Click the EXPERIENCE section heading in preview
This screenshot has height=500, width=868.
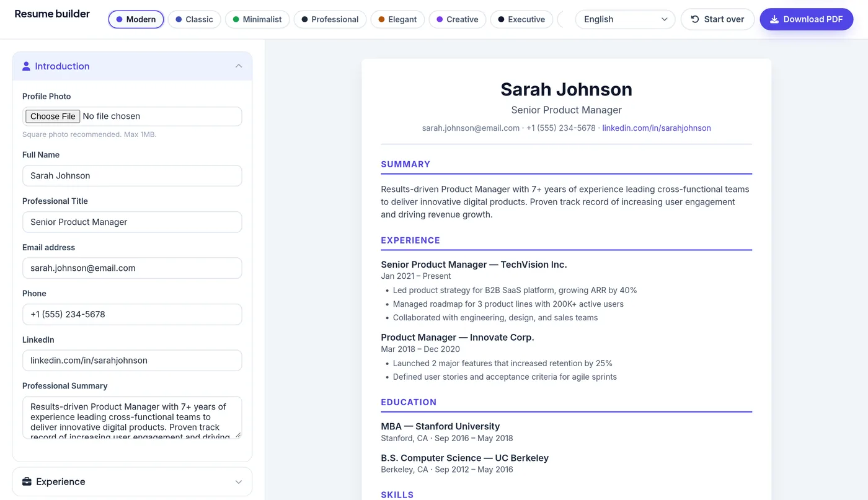(410, 240)
